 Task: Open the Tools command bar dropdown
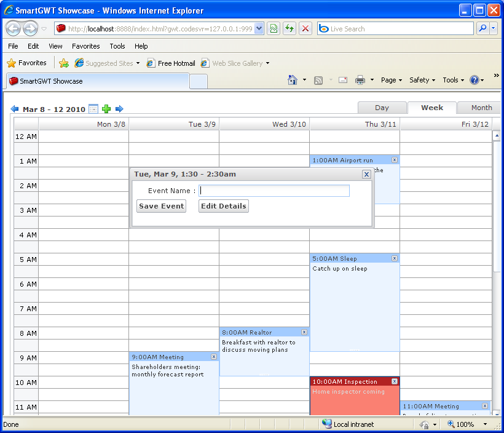click(x=453, y=80)
